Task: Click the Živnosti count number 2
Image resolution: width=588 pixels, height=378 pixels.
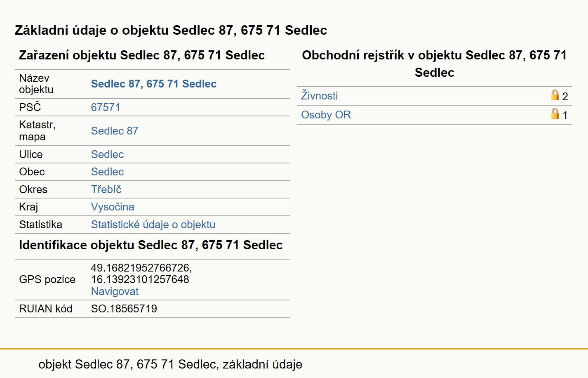Action: 565,97
